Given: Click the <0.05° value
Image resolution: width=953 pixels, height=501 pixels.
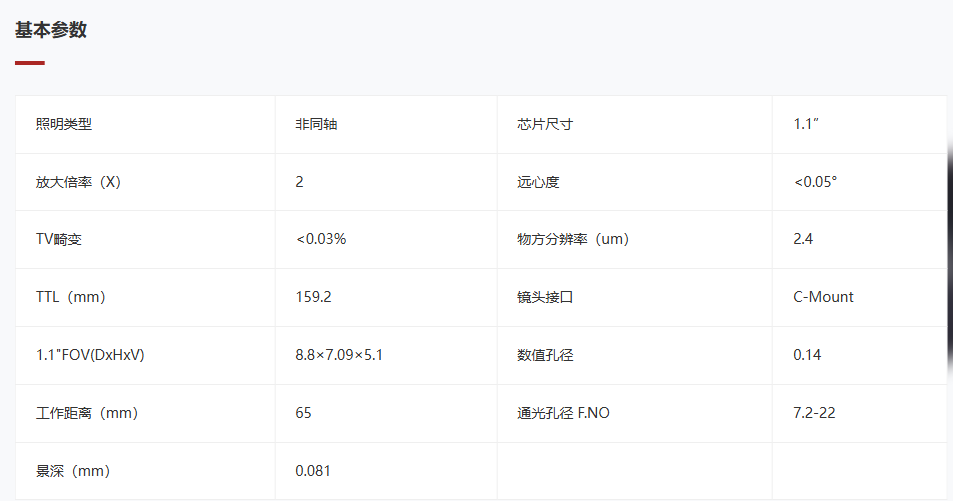Looking at the screenshot, I should [x=815, y=182].
